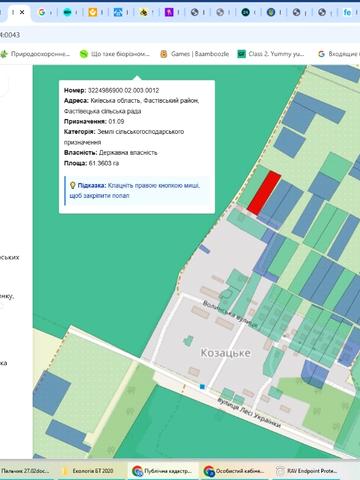360x480 pixels.
Task: Click the cadastral number 3224986900.02.003.0012
Action: [123, 90]
